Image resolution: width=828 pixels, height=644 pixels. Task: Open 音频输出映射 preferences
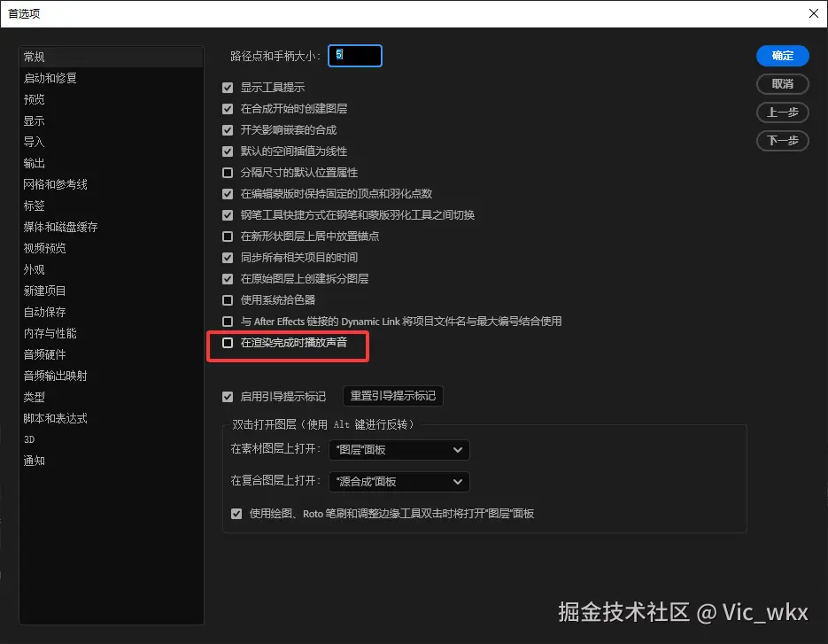point(112,376)
